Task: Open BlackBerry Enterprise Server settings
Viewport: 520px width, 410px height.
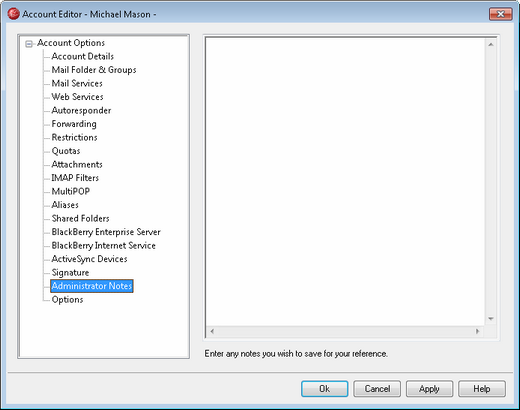Action: point(106,232)
